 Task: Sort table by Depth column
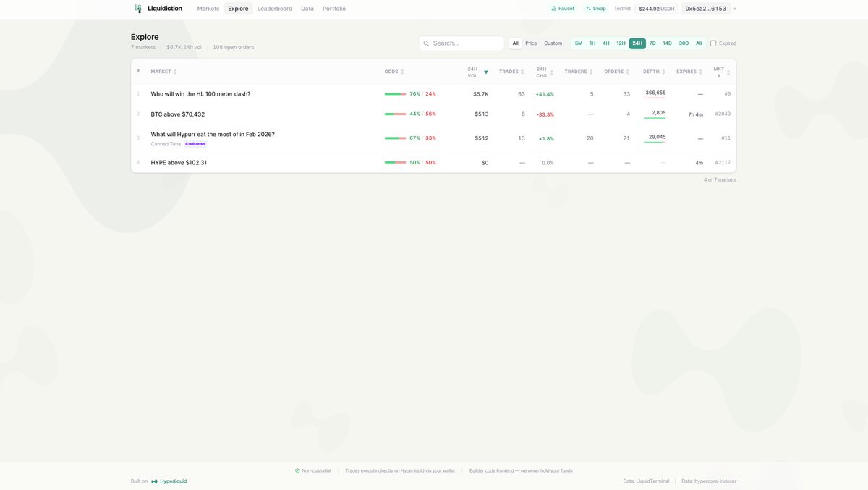(655, 72)
